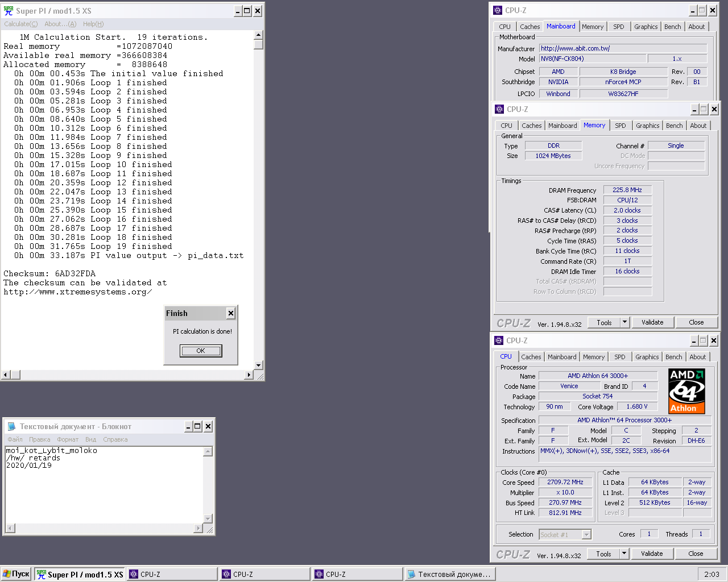Click inside the Notepad text area
The width and height of the screenshot is (728, 582).
tap(104, 485)
